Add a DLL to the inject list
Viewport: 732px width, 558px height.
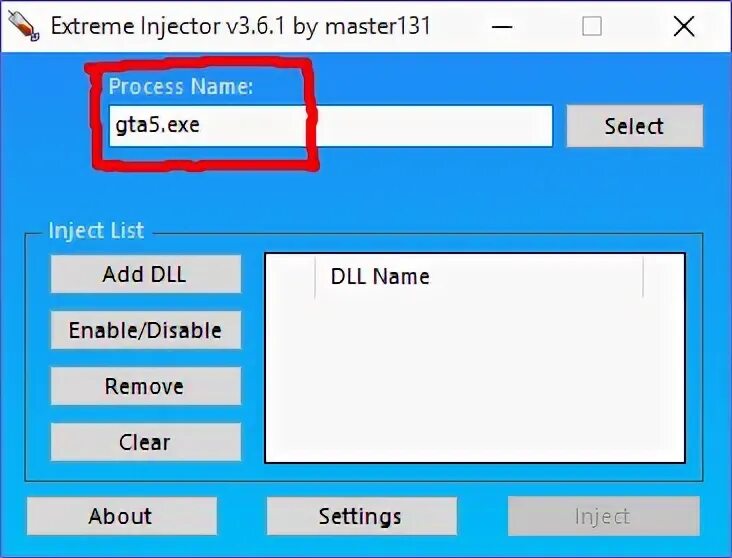click(x=146, y=274)
